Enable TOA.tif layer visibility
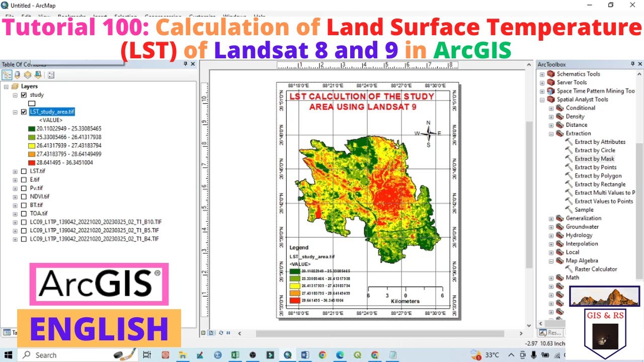Image resolution: width=644 pixels, height=362 pixels. tap(24, 214)
